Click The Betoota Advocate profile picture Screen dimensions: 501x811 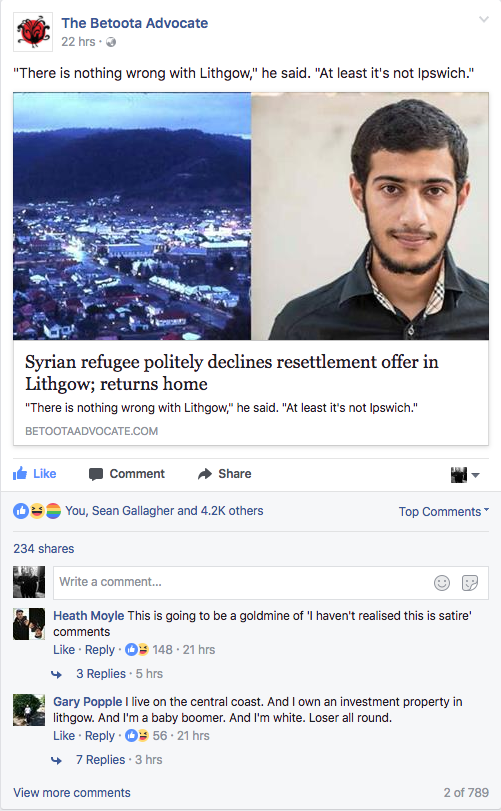pyautogui.click(x=33, y=32)
